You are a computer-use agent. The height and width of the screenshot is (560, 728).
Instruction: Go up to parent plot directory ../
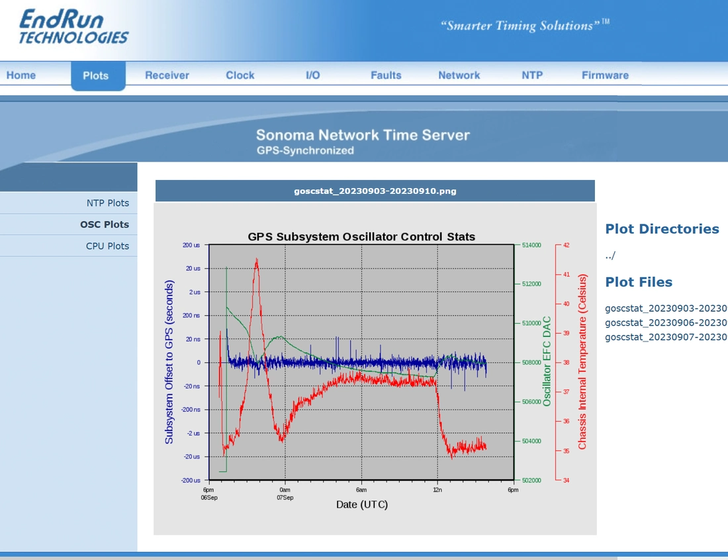tap(610, 256)
